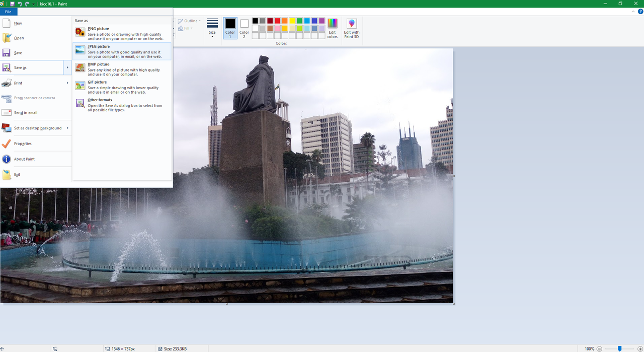Open Customize Quick Access Toolbar dropdown
644x352 pixels.
coord(34,4)
